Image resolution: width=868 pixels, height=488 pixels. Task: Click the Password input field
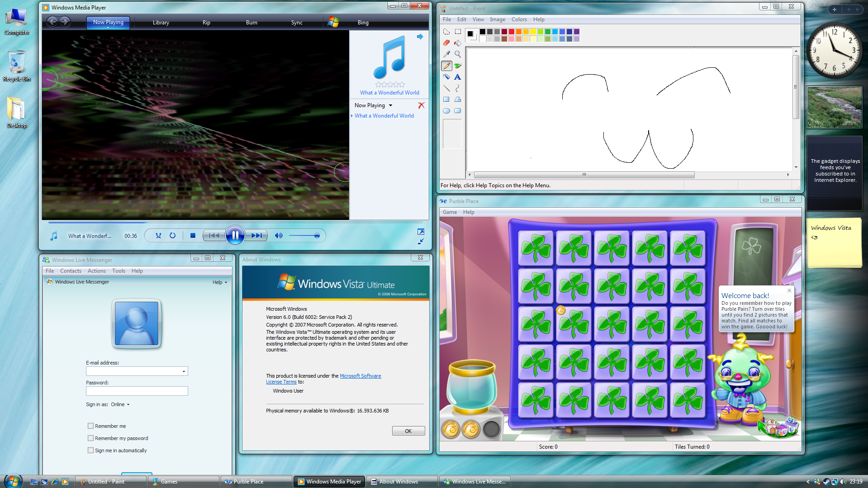(x=137, y=391)
